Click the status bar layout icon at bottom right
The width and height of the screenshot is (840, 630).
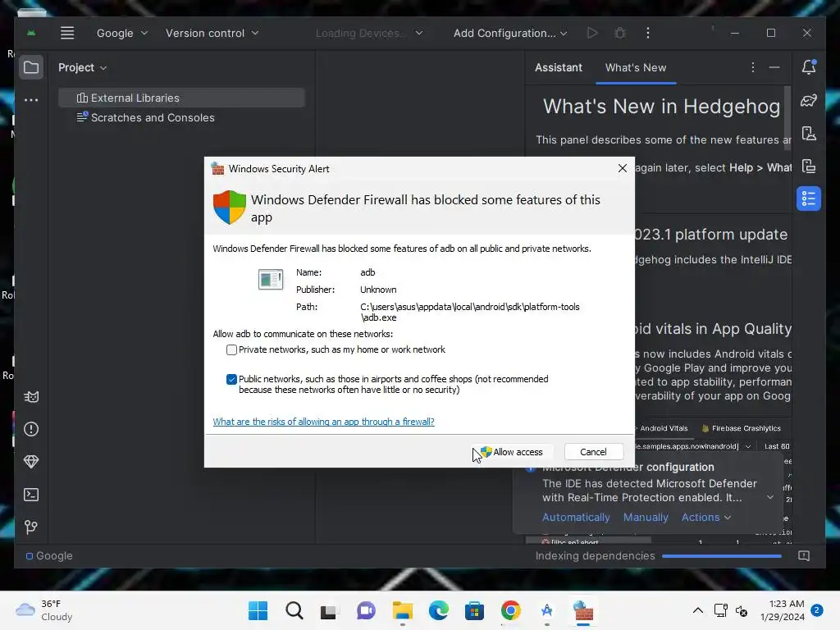(804, 555)
